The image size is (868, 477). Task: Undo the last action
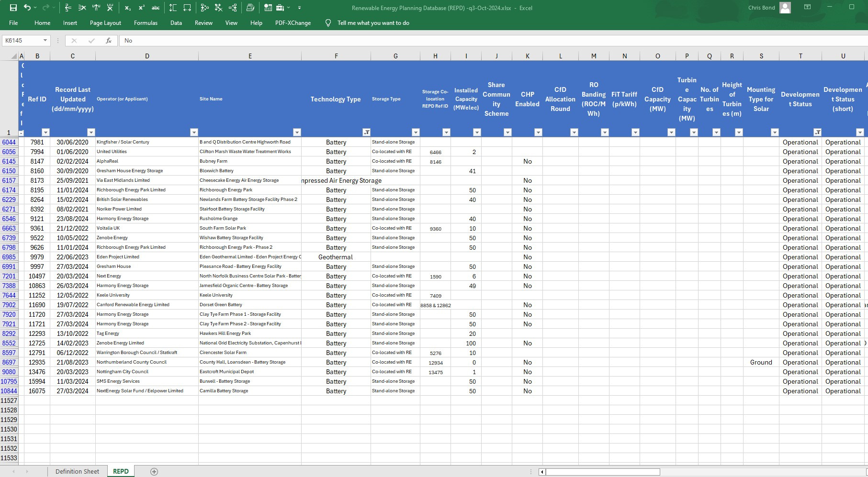27,8
